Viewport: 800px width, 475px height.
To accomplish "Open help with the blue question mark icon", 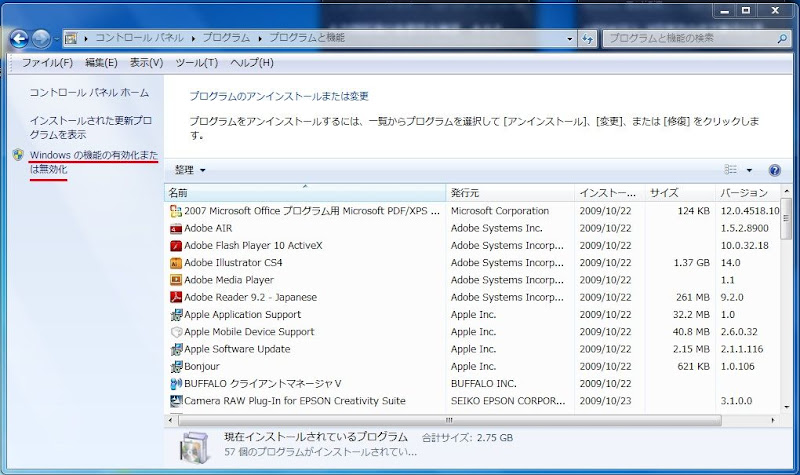I will coord(774,171).
